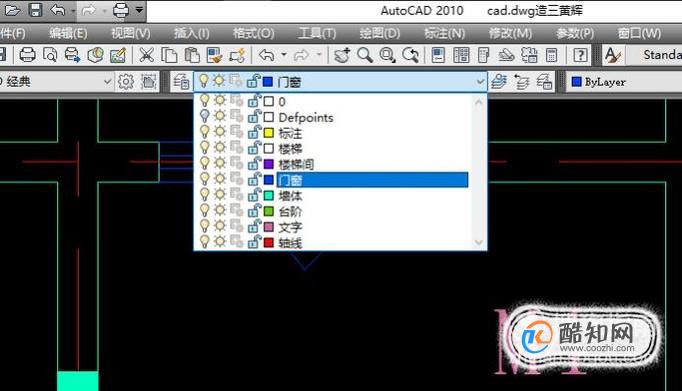682x391 pixels.
Task: Click the Plot printer icon in toolbar
Action: point(27,55)
